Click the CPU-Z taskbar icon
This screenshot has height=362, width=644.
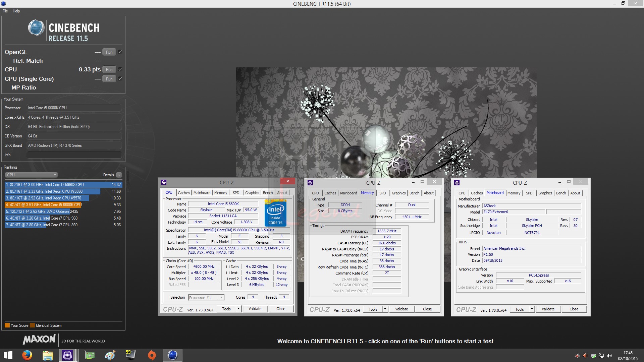(67, 355)
